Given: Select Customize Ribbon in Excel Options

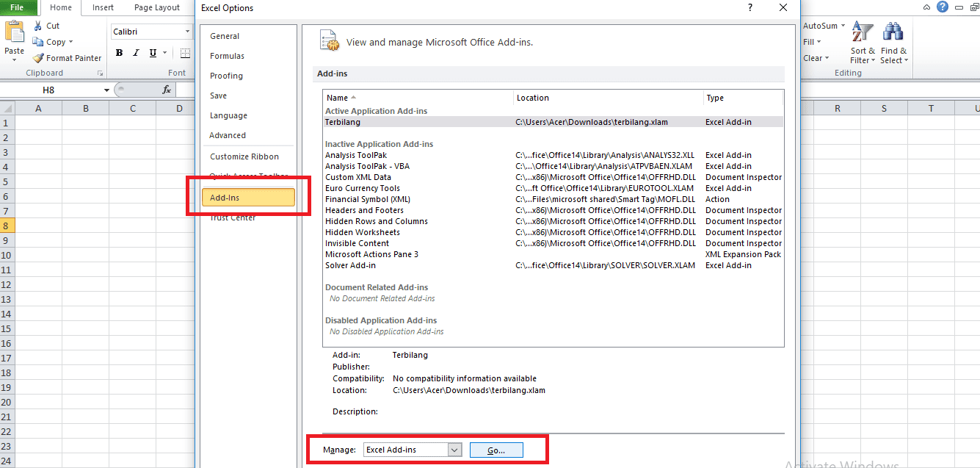Looking at the screenshot, I should tap(248, 156).
